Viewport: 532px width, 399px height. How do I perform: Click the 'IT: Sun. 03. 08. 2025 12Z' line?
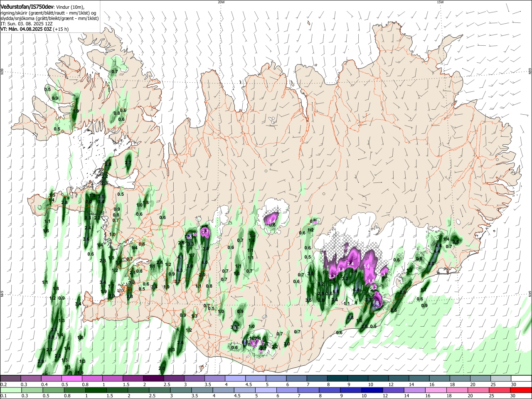coord(27,24)
